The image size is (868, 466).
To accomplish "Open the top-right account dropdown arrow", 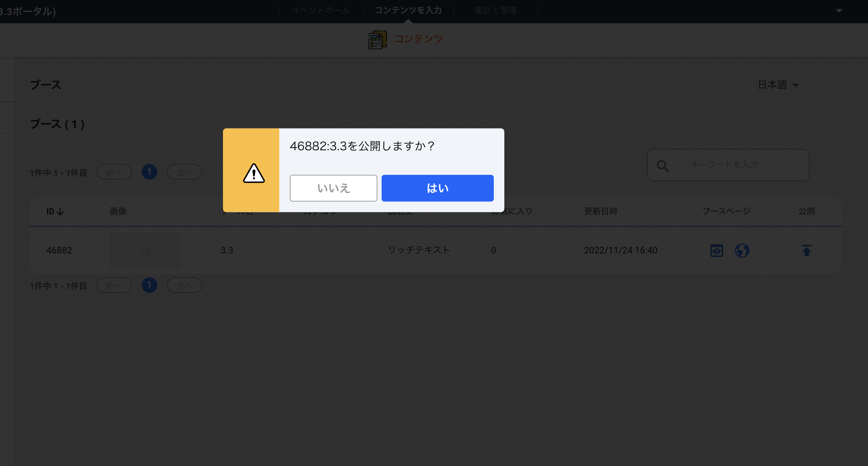I will (x=839, y=11).
